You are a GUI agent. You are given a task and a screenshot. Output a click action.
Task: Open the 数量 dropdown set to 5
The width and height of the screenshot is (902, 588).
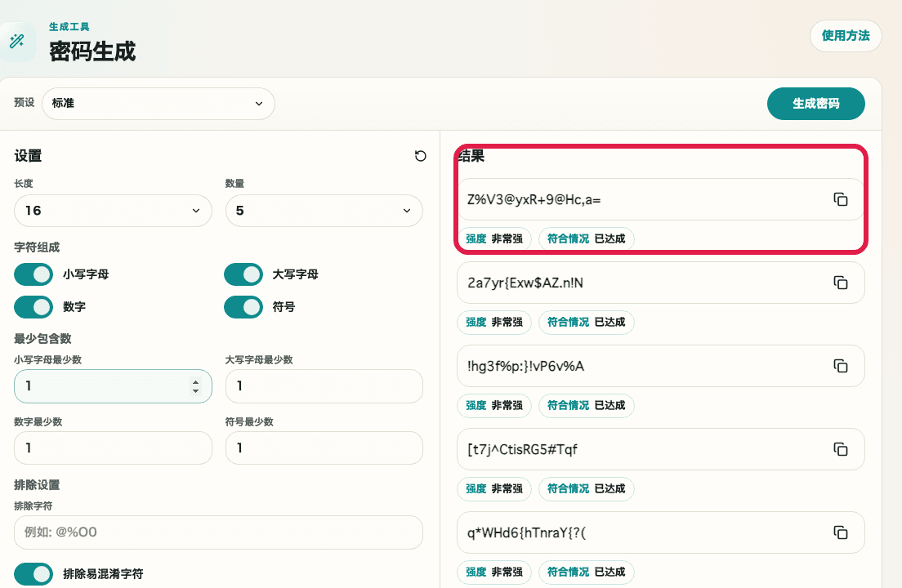324,211
